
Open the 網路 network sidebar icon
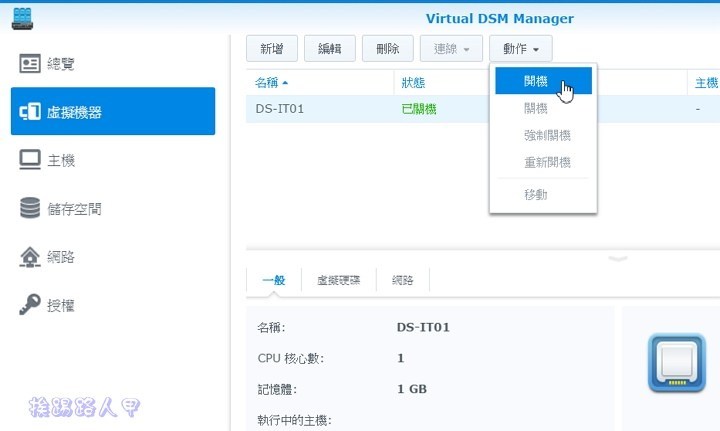click(30, 257)
